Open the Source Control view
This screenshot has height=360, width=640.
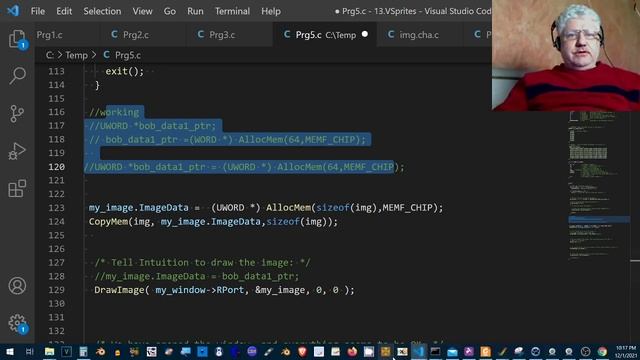(17, 114)
